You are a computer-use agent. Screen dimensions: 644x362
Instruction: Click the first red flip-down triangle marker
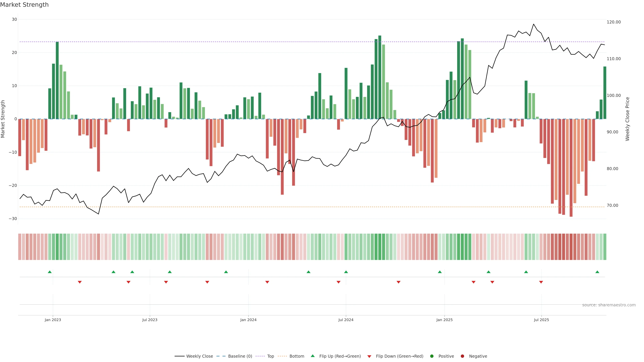[80, 282]
